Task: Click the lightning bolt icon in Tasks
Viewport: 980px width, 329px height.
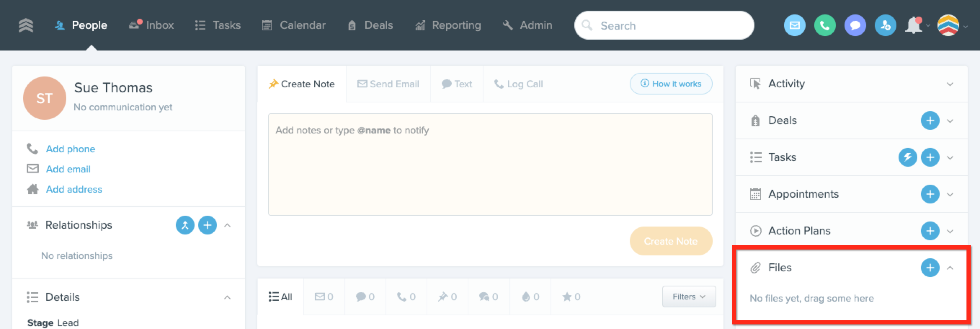Action: (x=907, y=157)
